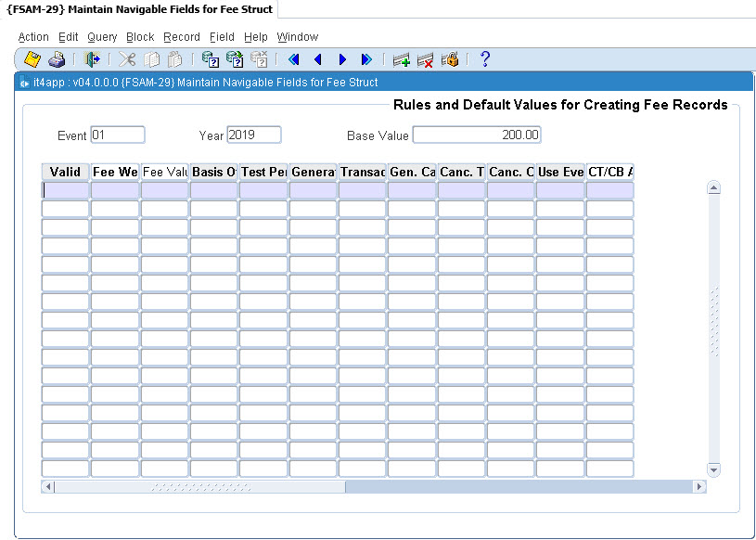Open the Record menu
This screenshot has height=540, width=756.
click(x=182, y=37)
